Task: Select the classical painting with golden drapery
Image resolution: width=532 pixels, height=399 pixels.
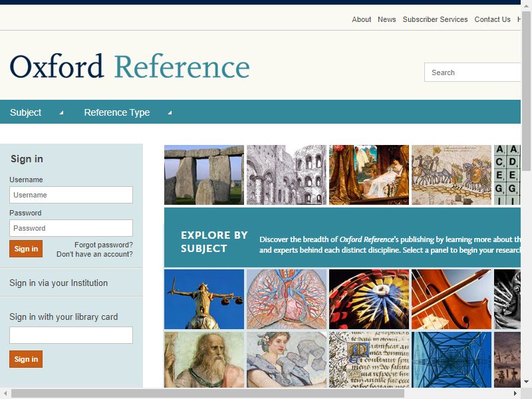Action: coord(369,175)
